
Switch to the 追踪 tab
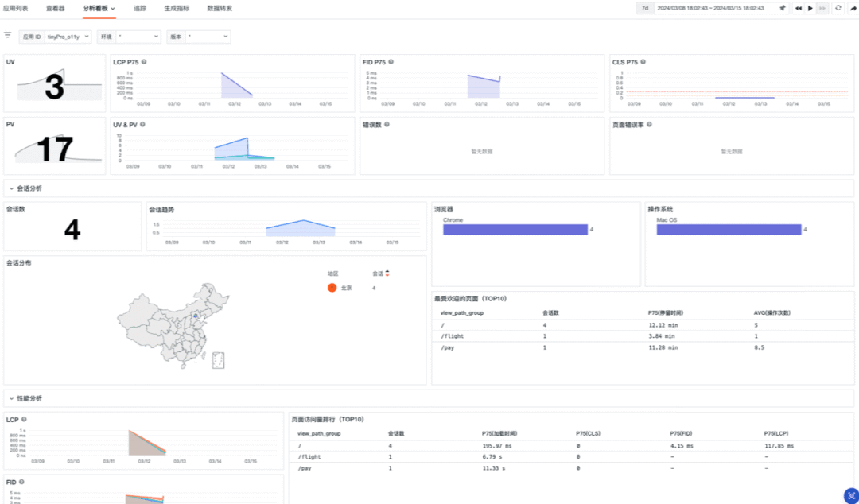140,8
